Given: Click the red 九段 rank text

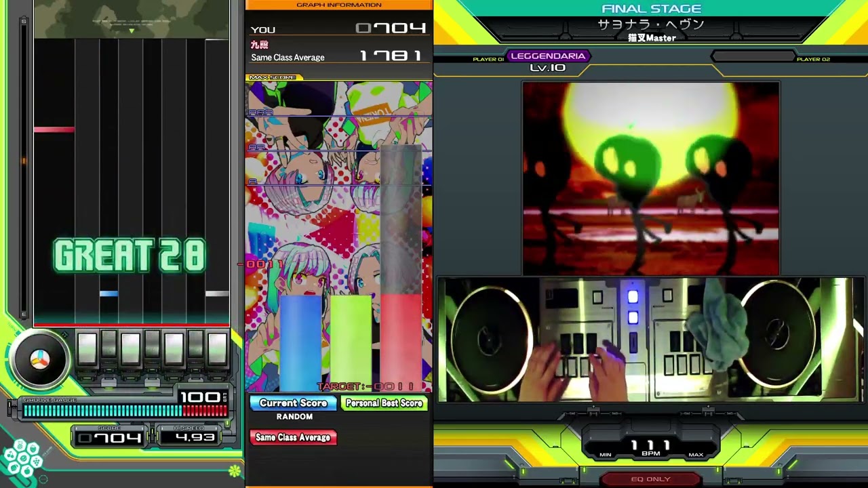Looking at the screenshot, I should [x=259, y=45].
